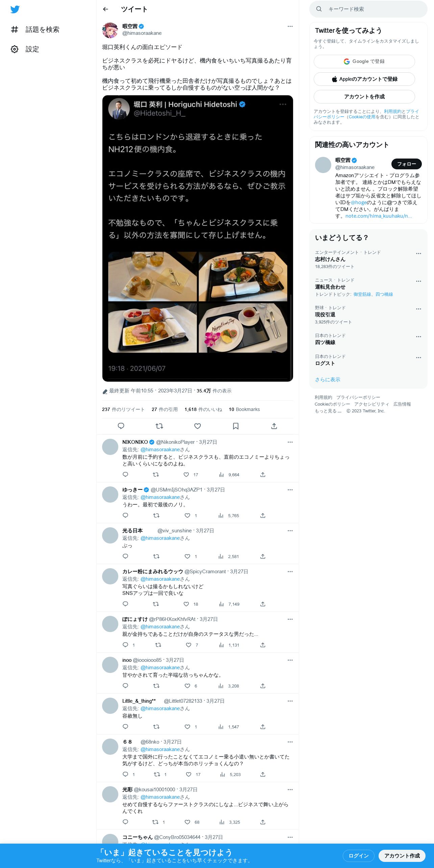Open options for 志村けんさん trend
The width and height of the screenshot is (434, 868).
point(418,254)
